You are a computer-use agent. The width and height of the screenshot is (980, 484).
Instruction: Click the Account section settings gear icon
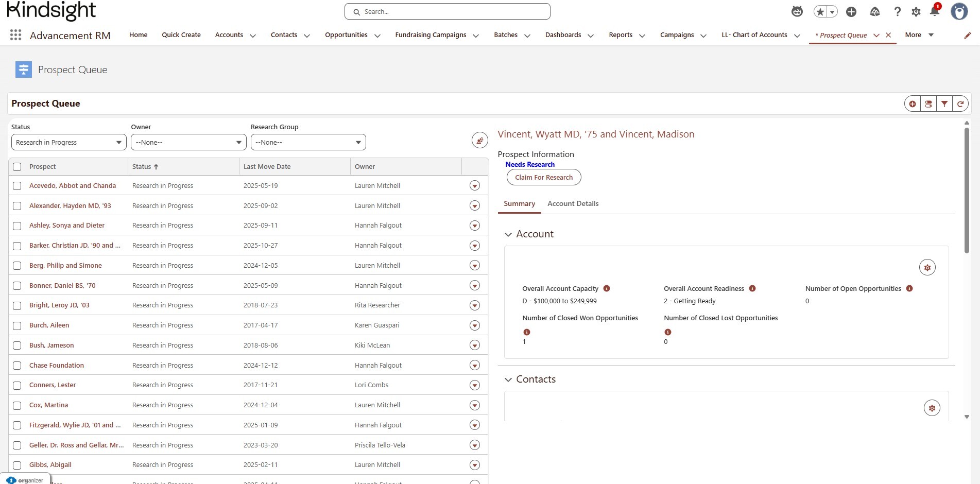pyautogui.click(x=927, y=268)
